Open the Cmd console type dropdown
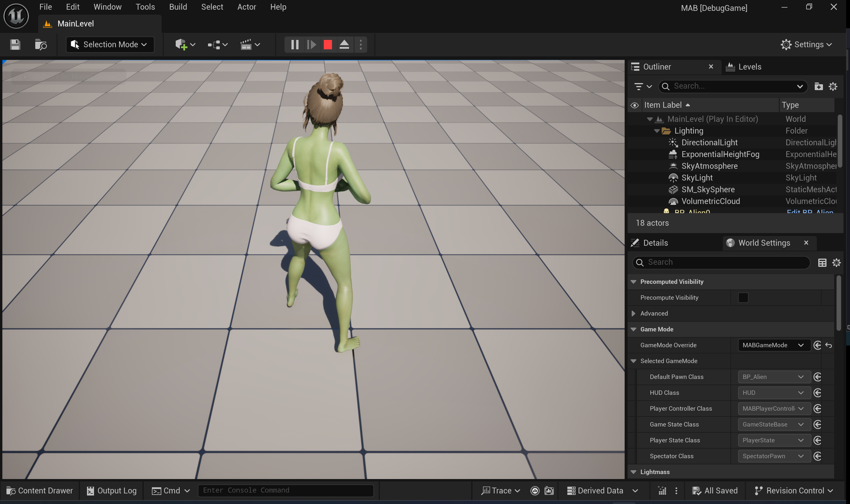The width and height of the screenshot is (850, 504). [x=171, y=491]
